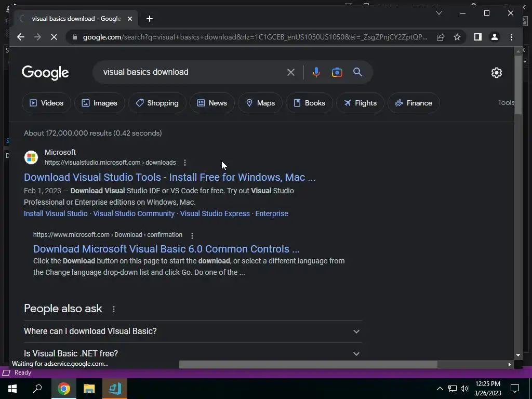The height and width of the screenshot is (399, 532).
Task: Filter results by Shopping
Action: coord(157,103)
